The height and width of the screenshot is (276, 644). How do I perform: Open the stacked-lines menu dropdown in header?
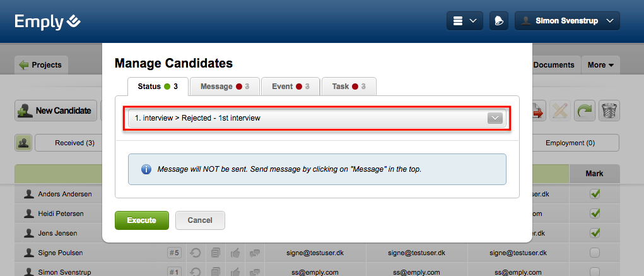point(465,21)
